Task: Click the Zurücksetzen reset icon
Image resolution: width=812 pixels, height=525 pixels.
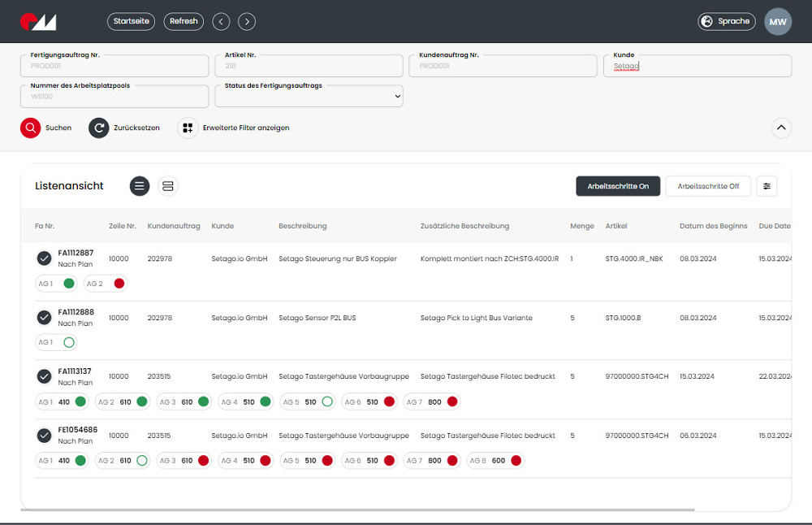Action: click(98, 128)
